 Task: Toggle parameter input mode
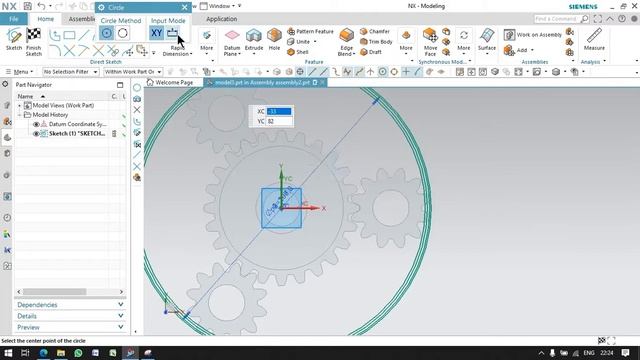pyautogui.click(x=172, y=33)
